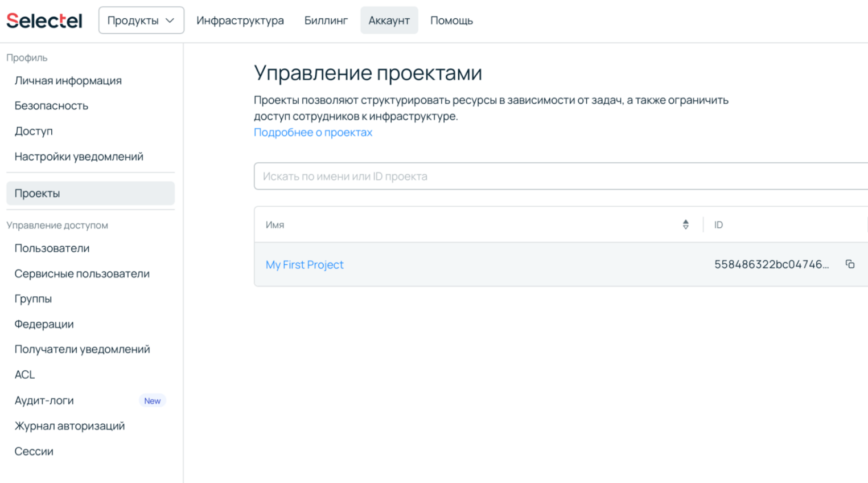Screen dimensions: 868x483
Task: Go to Сервисные пользователи
Action: 82,273
